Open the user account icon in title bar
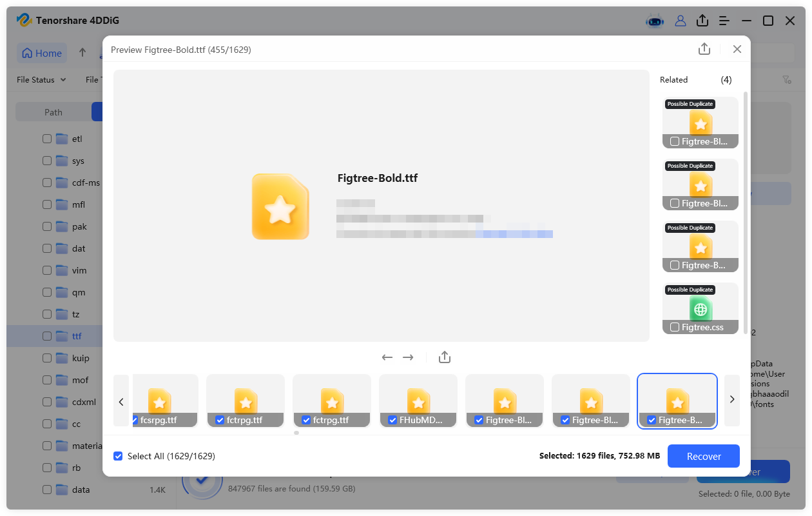The height and width of the screenshot is (516, 812). (x=681, y=21)
